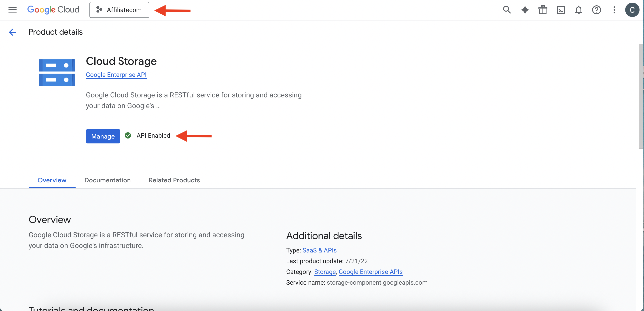Click the service name storage-component.googleapis.com
The height and width of the screenshot is (311, 644).
[x=377, y=283]
